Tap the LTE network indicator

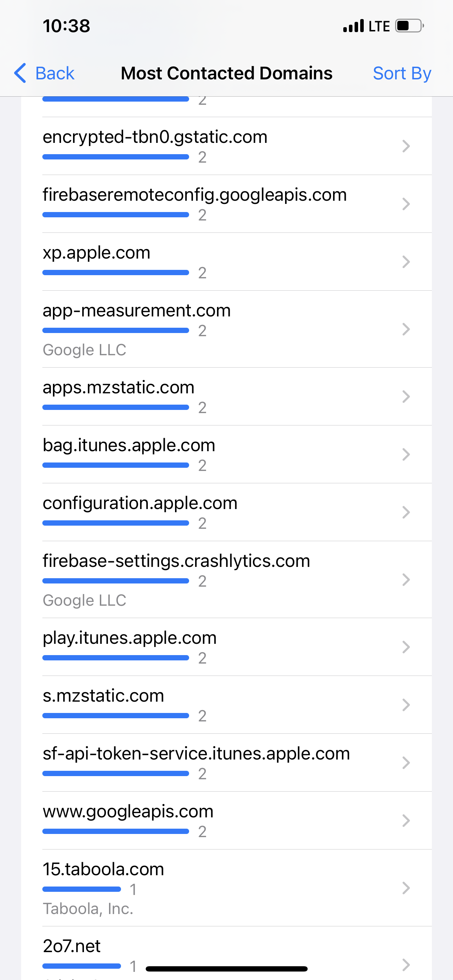click(x=379, y=26)
